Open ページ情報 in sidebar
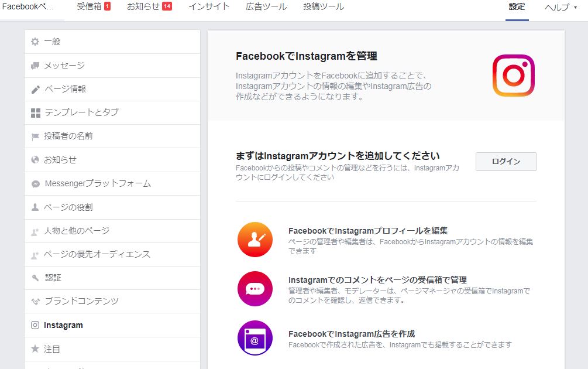Viewport: 588px width, 369px height. coord(112,90)
